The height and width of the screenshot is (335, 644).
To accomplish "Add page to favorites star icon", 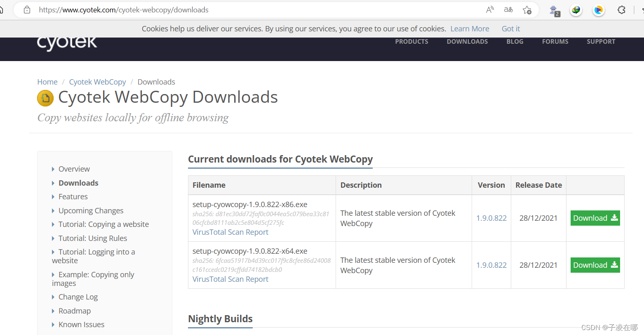I will click(x=527, y=10).
